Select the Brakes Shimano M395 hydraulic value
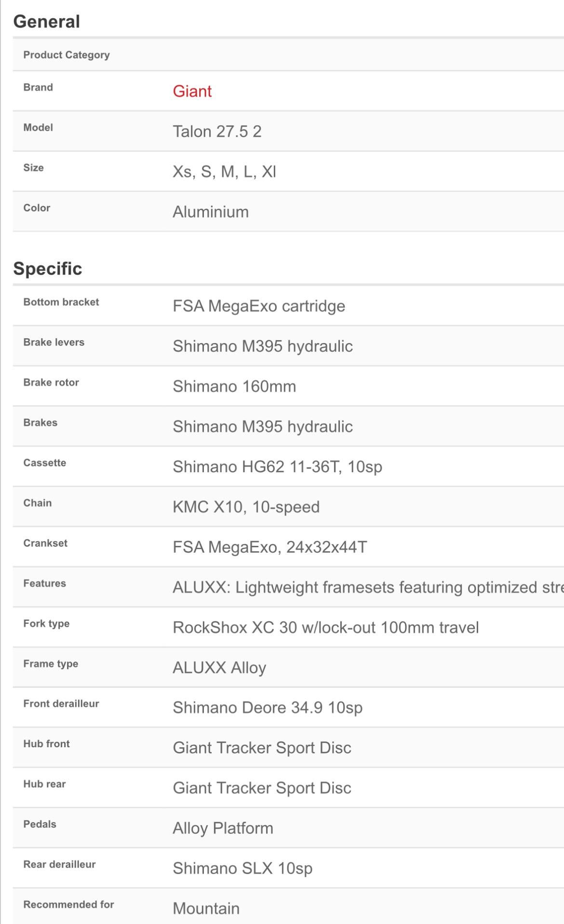This screenshot has width=564, height=924. (263, 427)
